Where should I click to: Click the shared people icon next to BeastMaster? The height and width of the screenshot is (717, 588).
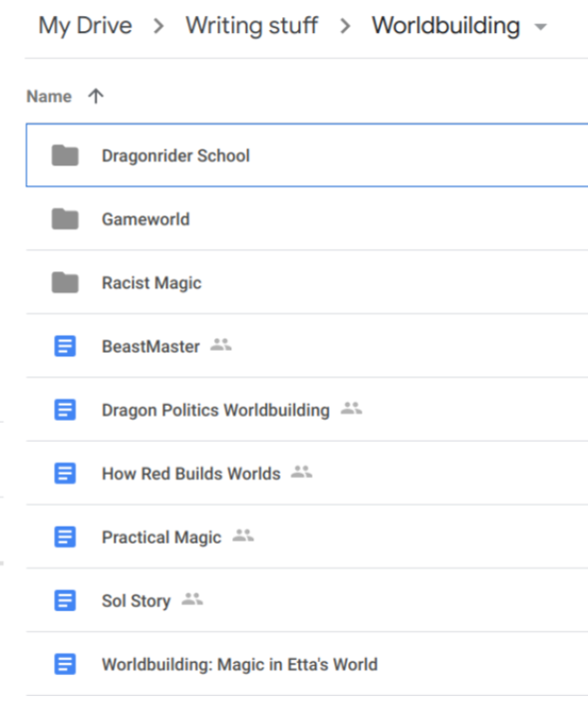220,345
